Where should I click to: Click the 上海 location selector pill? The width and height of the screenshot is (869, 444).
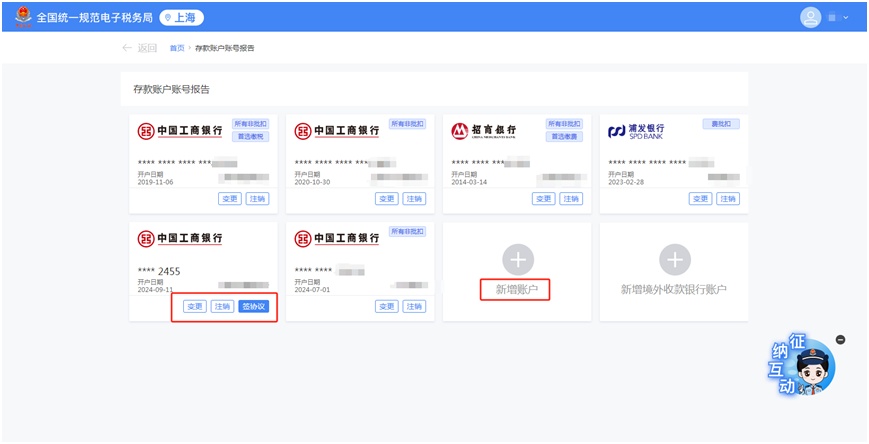pos(181,17)
